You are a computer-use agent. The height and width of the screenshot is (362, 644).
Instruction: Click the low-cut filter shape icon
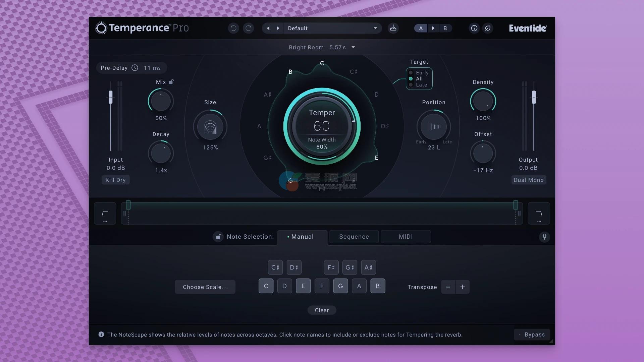click(x=105, y=213)
